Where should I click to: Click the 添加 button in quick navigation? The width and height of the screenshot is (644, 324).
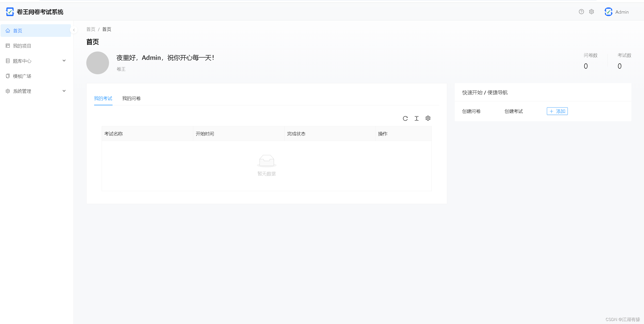(557, 111)
